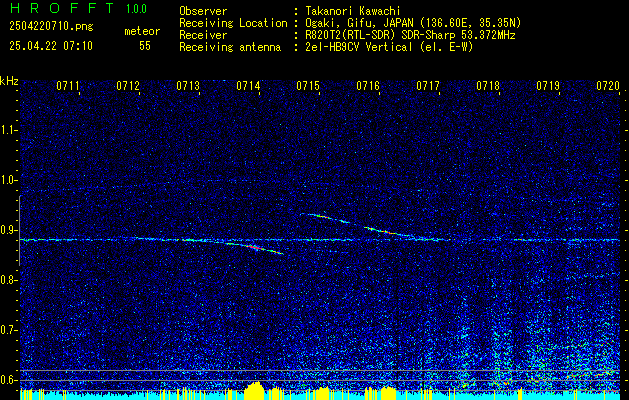Click the 0718 time marker
629x400 pixels.
coord(488,86)
